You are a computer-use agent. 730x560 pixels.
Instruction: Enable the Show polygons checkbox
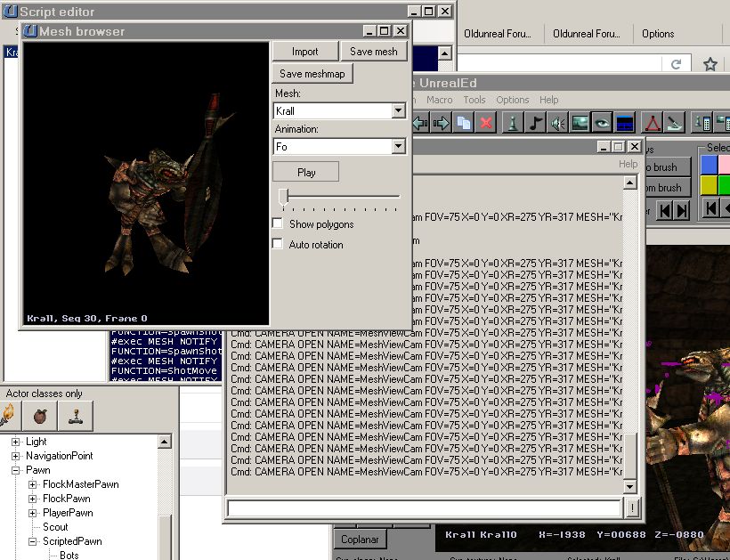[278, 223]
